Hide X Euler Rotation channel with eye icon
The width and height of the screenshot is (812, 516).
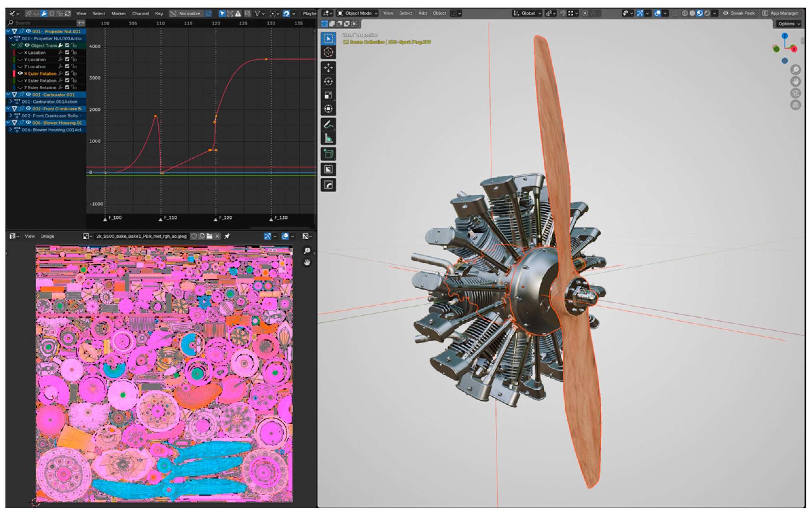coord(20,73)
